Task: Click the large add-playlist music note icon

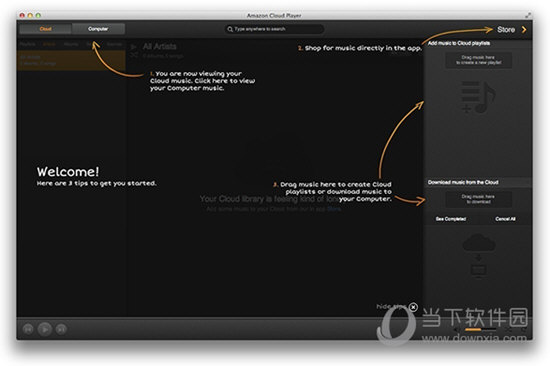Action: click(x=478, y=97)
